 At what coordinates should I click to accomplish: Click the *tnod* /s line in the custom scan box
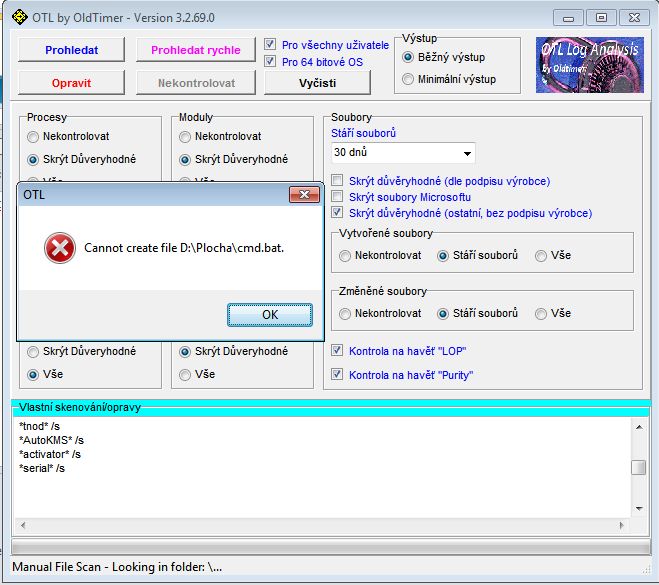(x=40, y=426)
